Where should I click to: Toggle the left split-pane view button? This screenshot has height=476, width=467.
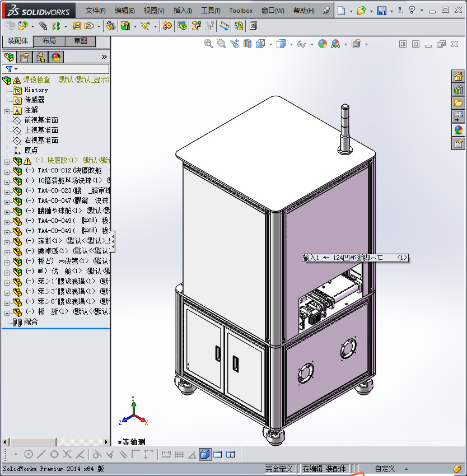403,44
